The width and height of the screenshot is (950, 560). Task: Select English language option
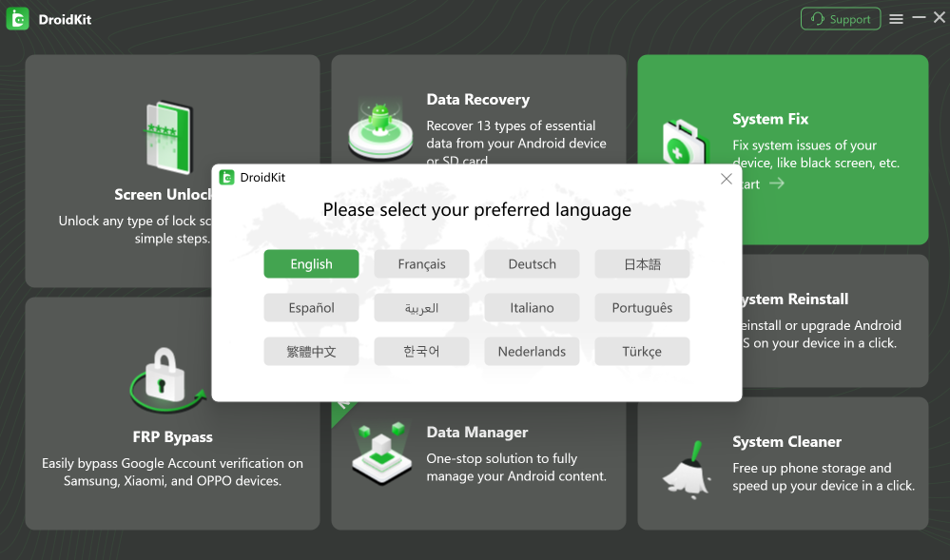[x=311, y=263]
